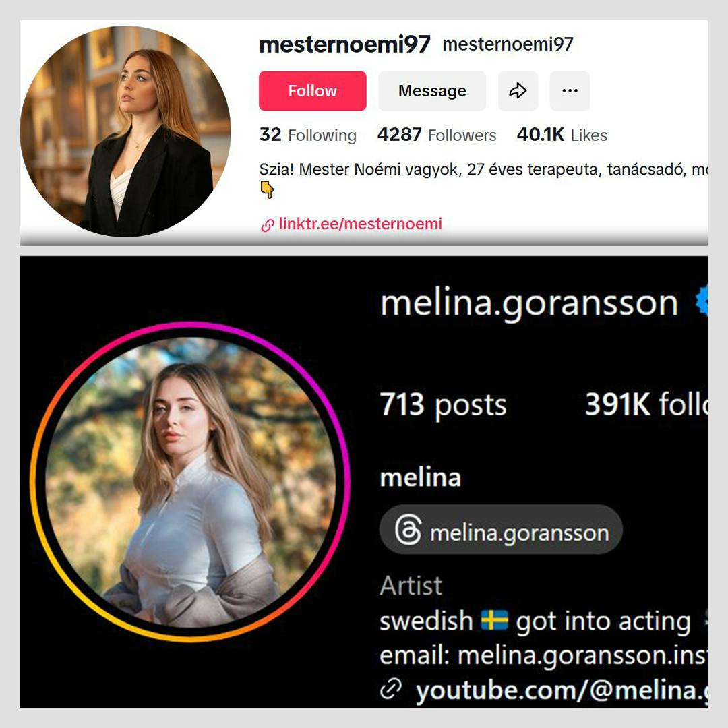Screen dimensions: 728x728
Task: Open the youtube.com/@melina link
Action: [562, 690]
